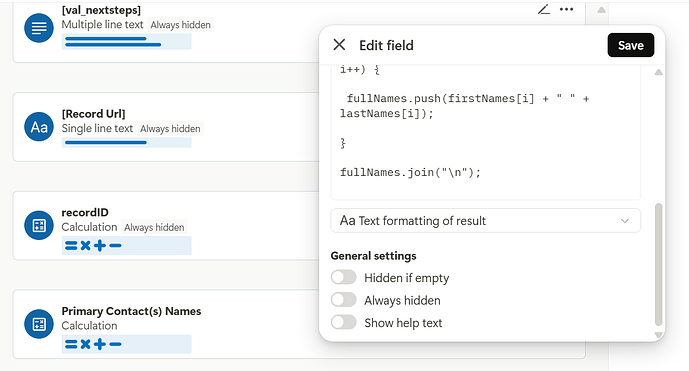Enable the Always hidden switch
Viewport: 689px width, 371px height.
(344, 300)
